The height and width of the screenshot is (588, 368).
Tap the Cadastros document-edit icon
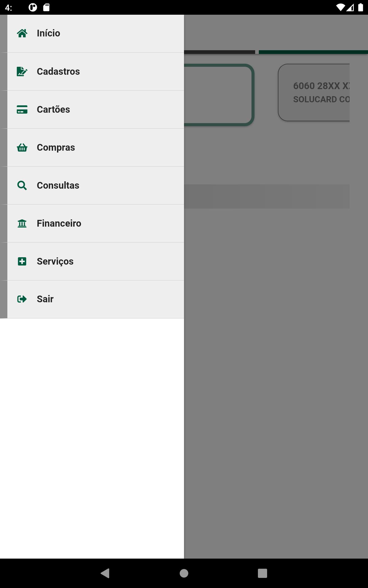(22, 71)
